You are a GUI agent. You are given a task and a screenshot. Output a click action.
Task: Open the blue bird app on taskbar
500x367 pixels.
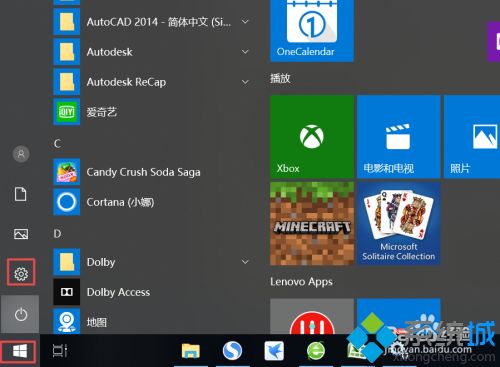pos(274,351)
